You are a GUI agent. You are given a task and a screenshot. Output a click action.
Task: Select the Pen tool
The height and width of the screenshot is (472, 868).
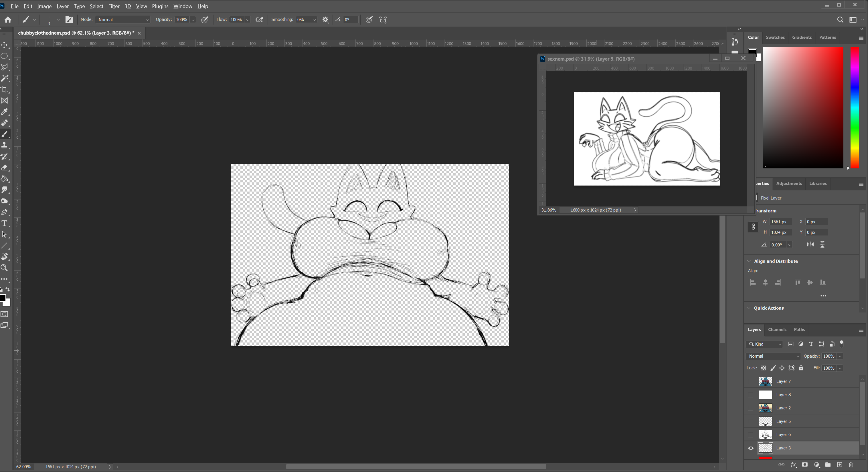(5, 212)
